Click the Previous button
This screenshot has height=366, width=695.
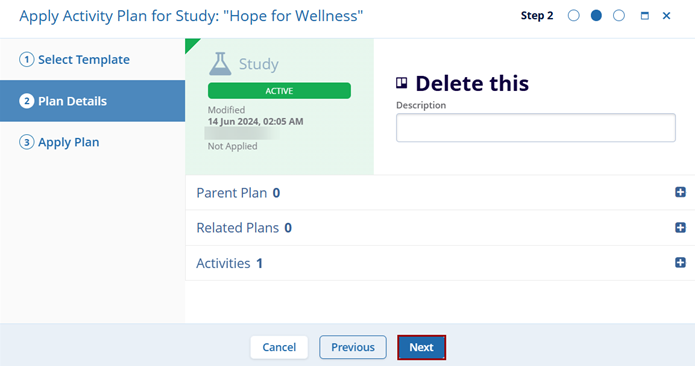353,347
